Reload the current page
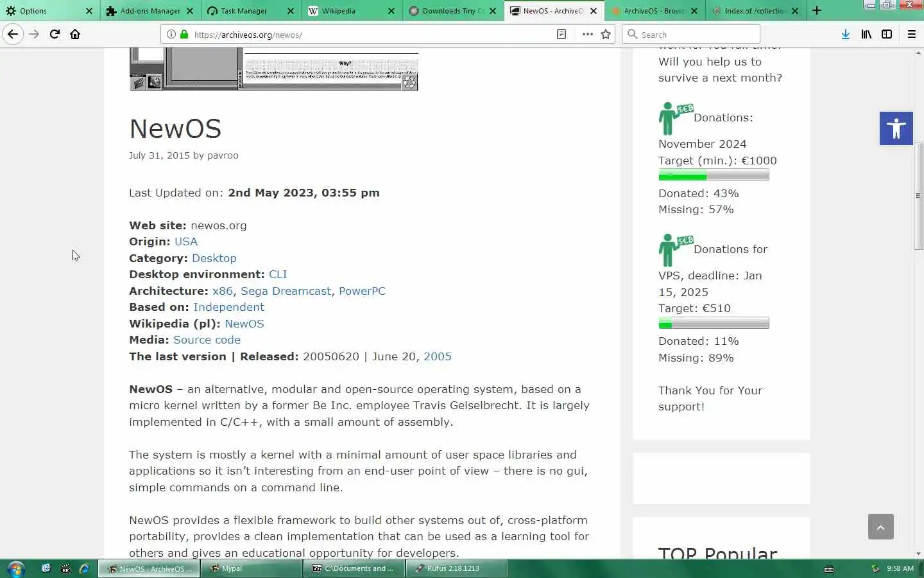The width and height of the screenshot is (924, 578). tap(55, 34)
